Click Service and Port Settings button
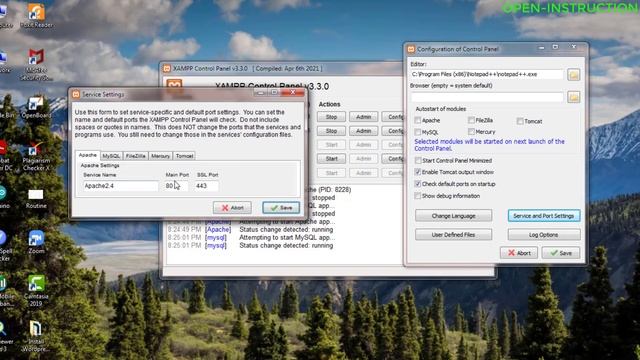 544,216
